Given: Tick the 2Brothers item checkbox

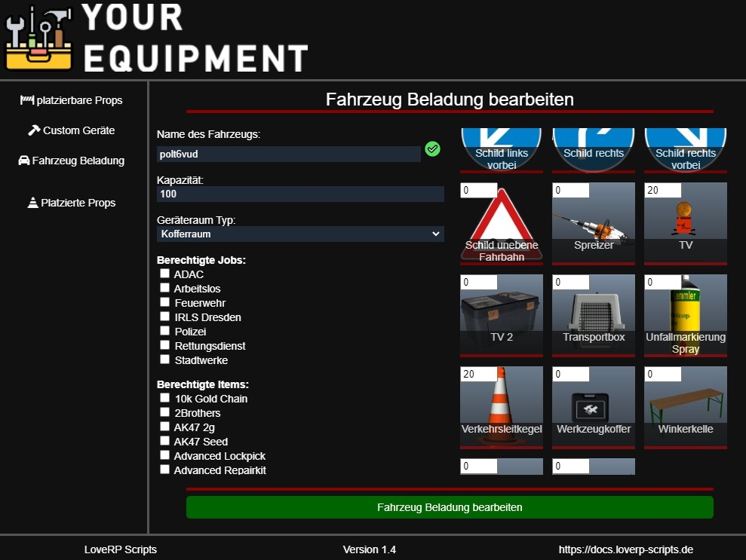Looking at the screenshot, I should coord(164,412).
